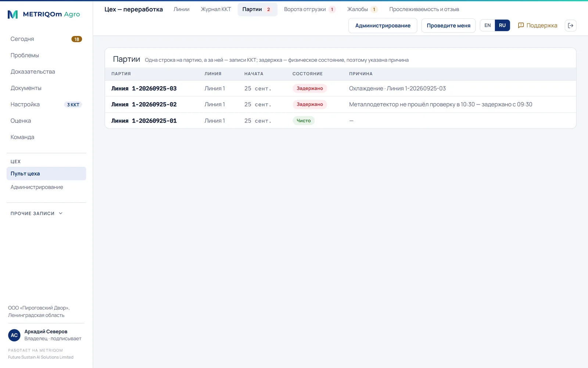
Task: Select Пульт цеха in the sidebar
Action: pyautogui.click(x=46, y=174)
